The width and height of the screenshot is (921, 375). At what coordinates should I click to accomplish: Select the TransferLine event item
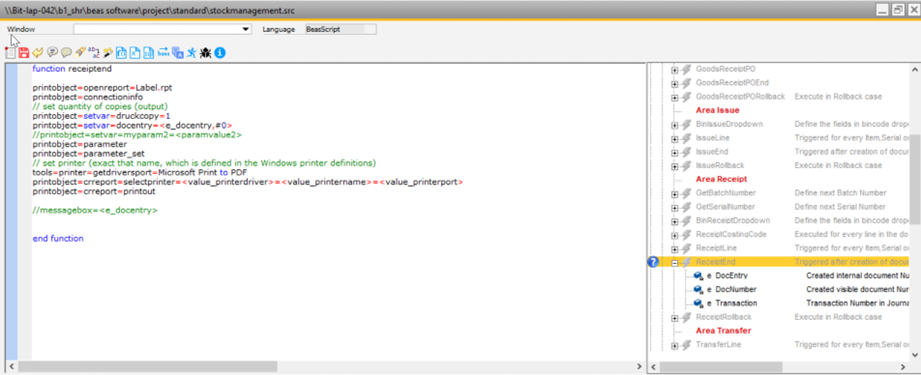718,344
